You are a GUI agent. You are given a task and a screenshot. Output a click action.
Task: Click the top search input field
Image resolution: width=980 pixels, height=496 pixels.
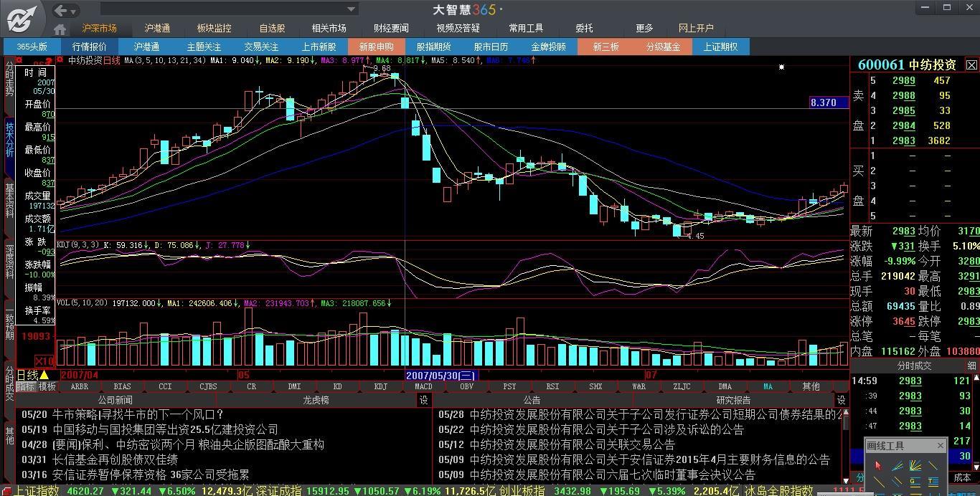coord(223,9)
